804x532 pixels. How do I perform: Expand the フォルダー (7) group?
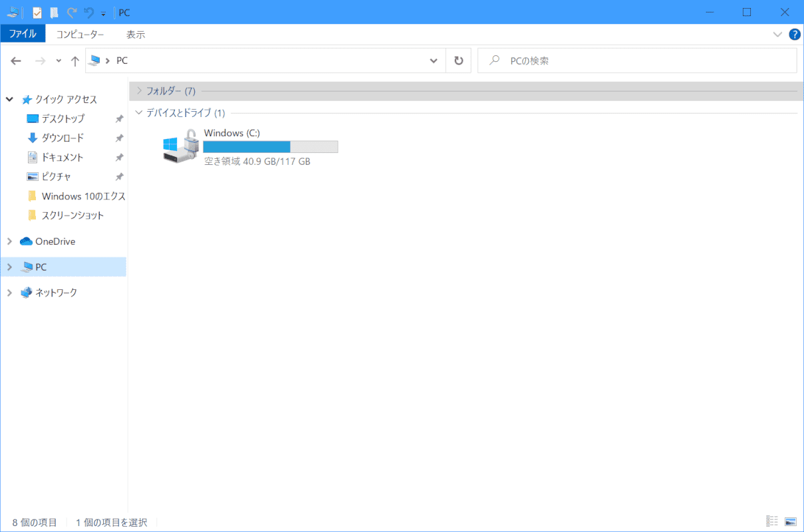[x=138, y=90]
